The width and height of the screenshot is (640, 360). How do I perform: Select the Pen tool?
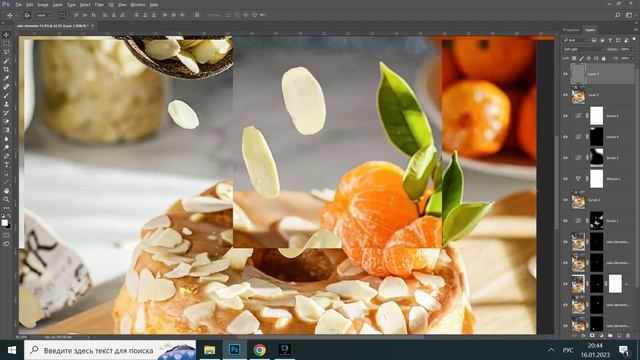tap(6, 156)
